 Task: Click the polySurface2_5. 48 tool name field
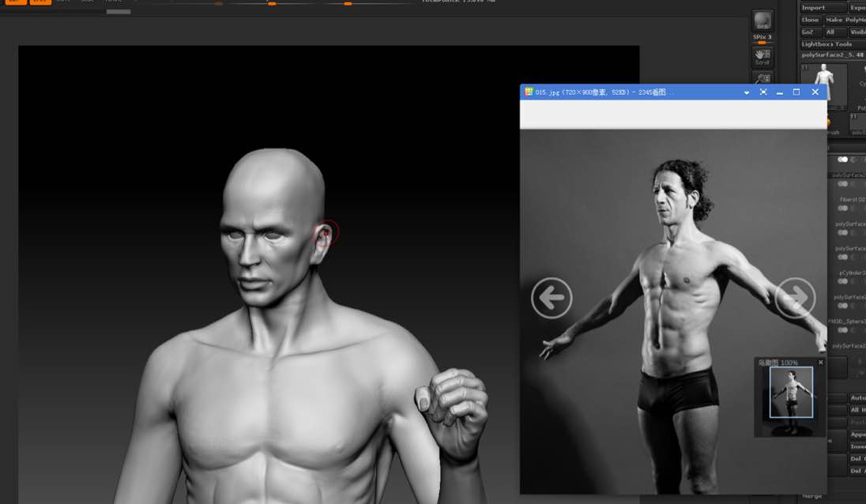click(x=832, y=55)
